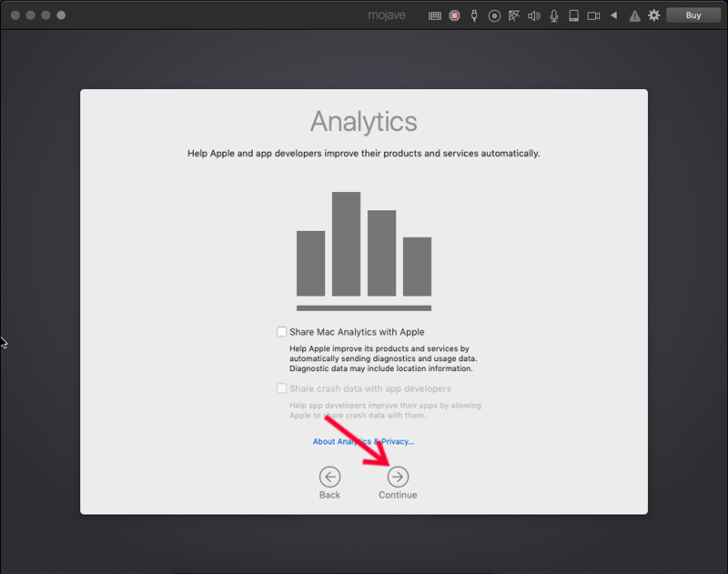Click the sound speaker icon
The width and height of the screenshot is (728, 574).
coord(533,15)
